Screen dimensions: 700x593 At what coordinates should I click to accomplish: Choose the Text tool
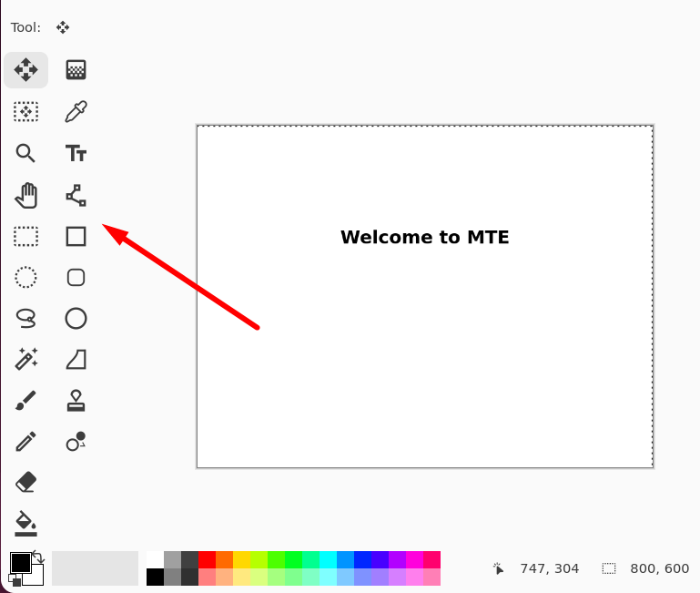[76, 153]
